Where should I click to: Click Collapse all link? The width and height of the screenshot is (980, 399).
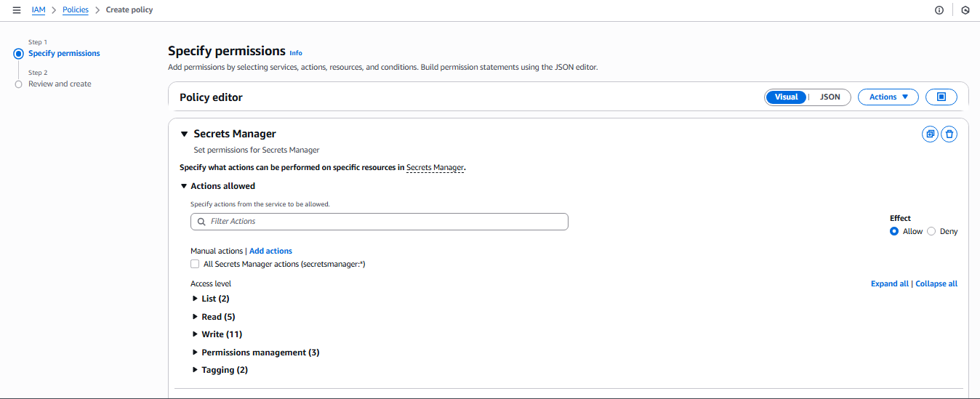(936, 283)
